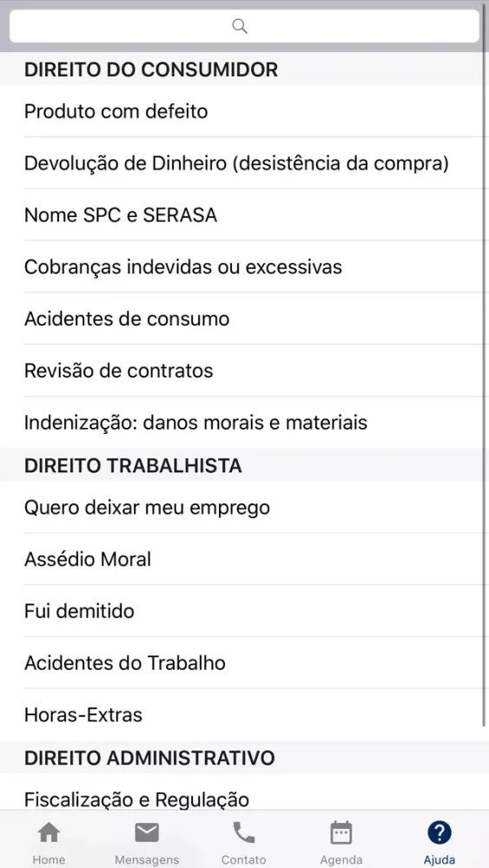Screen dimensions: 489x868
Task: Select the Ajuda question mark icon
Action: tap(439, 832)
